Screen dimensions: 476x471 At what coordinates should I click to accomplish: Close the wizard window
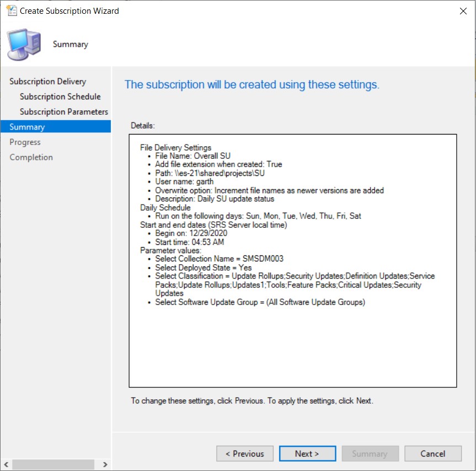tap(463, 10)
